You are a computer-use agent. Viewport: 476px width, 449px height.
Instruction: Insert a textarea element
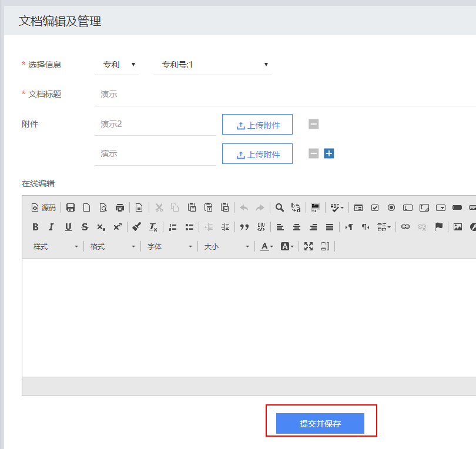tap(424, 207)
